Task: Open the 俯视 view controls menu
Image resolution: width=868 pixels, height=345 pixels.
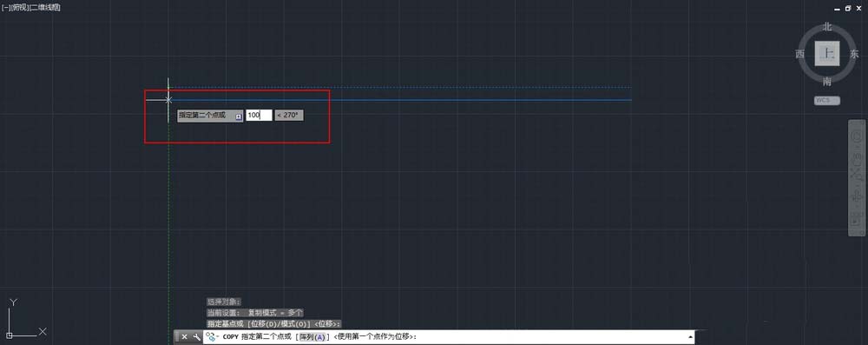Action: pyautogui.click(x=19, y=7)
